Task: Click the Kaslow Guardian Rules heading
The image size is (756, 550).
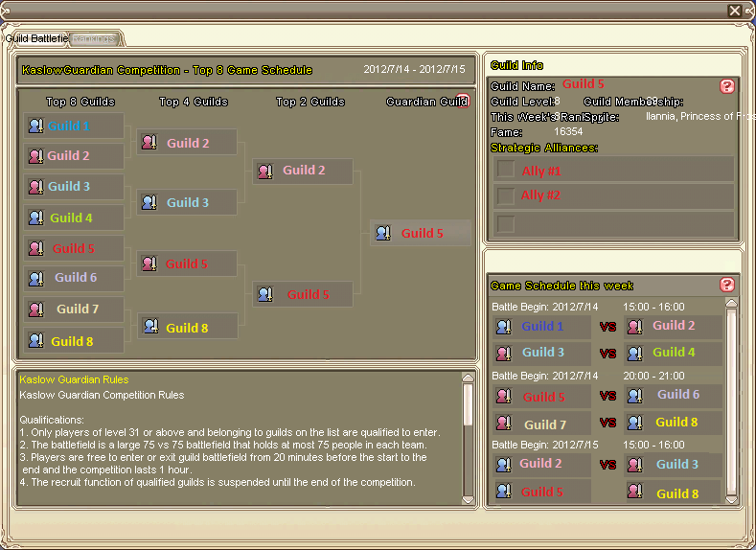Action: click(x=74, y=379)
